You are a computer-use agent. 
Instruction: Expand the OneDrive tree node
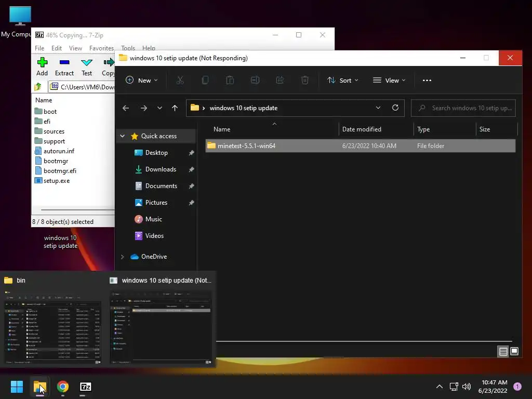pyautogui.click(x=122, y=257)
